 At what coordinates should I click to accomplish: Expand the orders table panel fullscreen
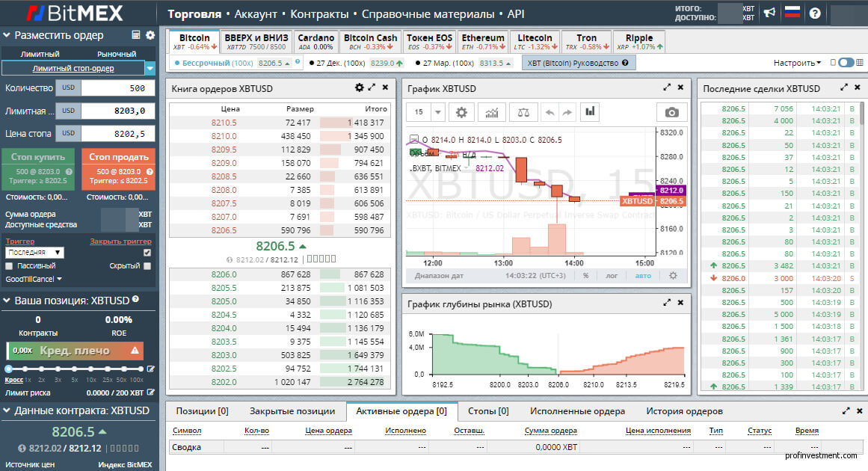(846, 410)
